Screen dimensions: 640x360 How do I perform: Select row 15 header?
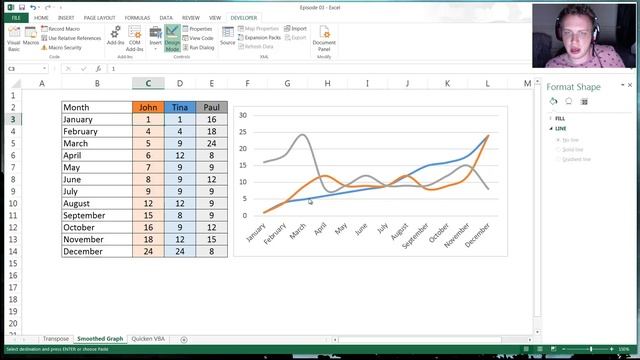pos(13,264)
